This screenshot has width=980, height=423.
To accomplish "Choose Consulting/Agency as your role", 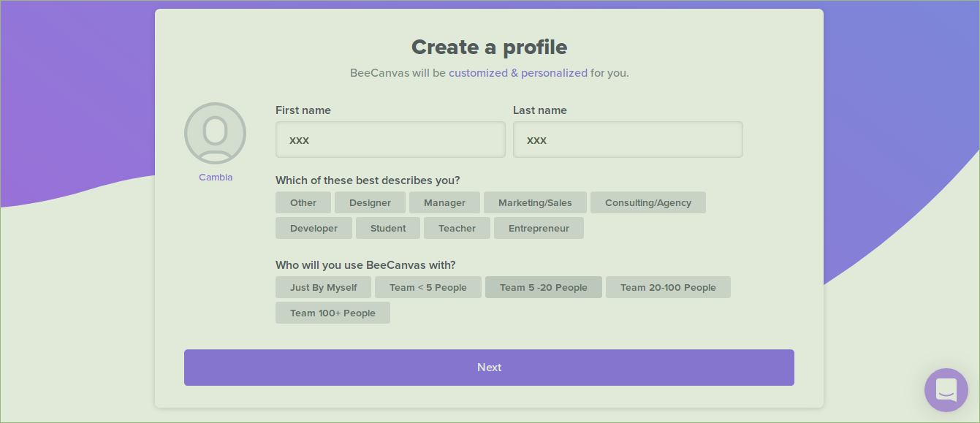I will coord(648,202).
